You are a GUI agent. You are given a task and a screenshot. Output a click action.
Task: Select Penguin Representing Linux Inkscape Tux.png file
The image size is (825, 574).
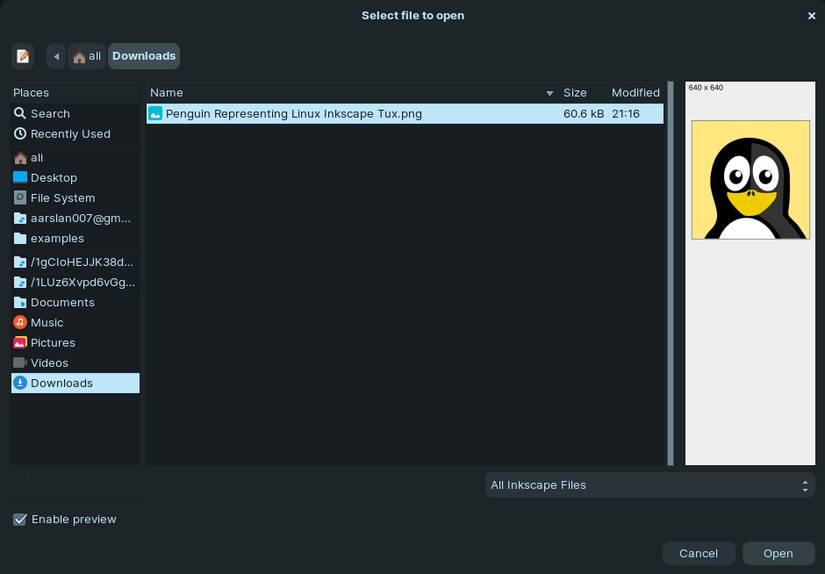[x=405, y=114]
